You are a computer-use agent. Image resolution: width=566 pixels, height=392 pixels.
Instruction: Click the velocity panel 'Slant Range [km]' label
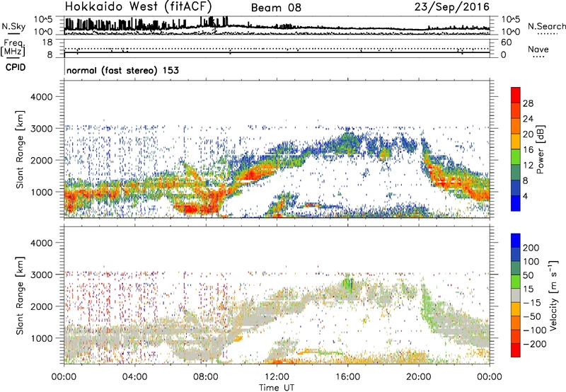click(x=20, y=296)
